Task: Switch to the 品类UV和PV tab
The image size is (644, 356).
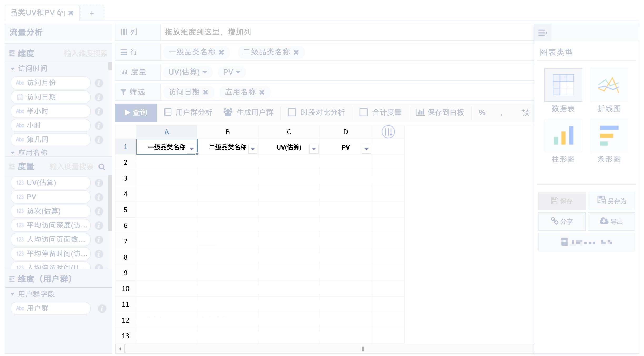Action: tap(32, 13)
